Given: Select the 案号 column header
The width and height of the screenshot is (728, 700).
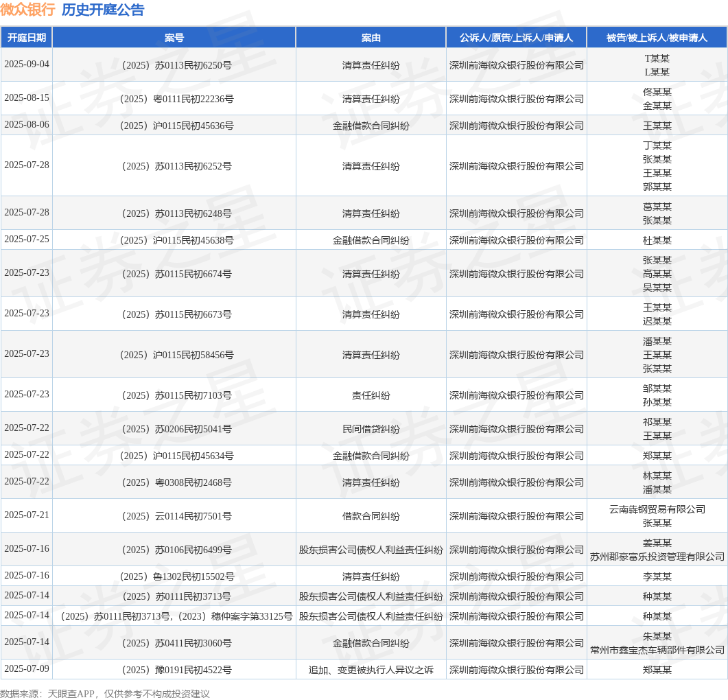Looking at the screenshot, I should pos(174,38).
